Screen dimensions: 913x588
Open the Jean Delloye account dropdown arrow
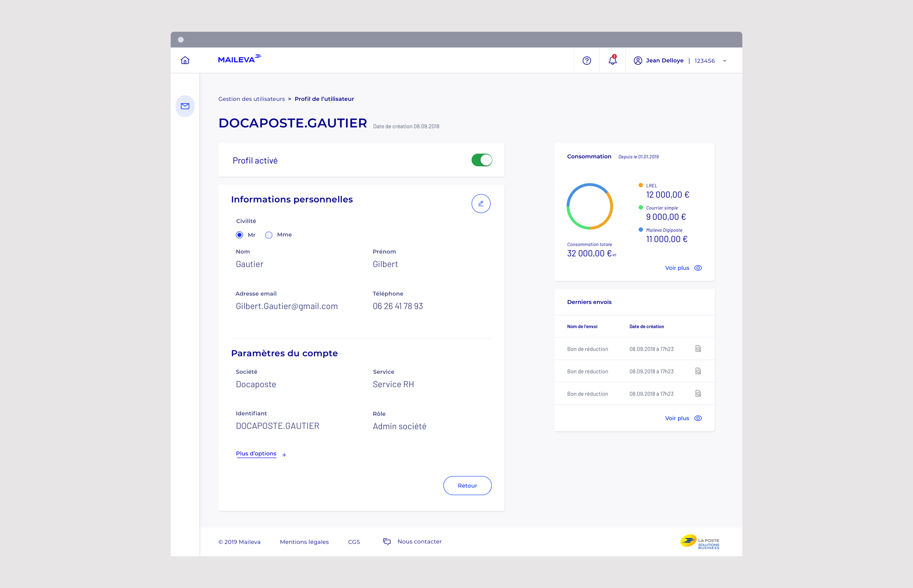724,61
